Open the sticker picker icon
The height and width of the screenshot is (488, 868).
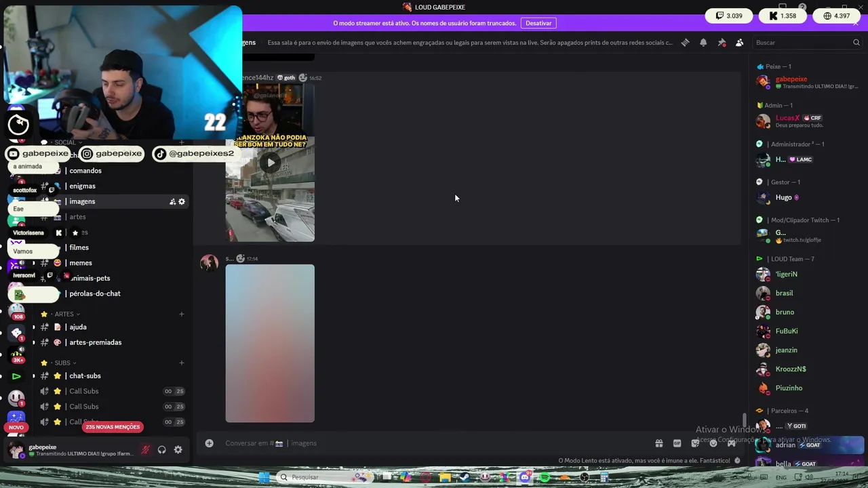[695, 443]
